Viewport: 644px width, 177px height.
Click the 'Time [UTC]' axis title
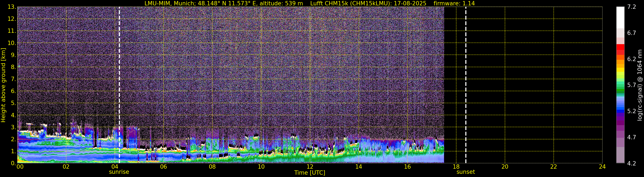coord(310,173)
